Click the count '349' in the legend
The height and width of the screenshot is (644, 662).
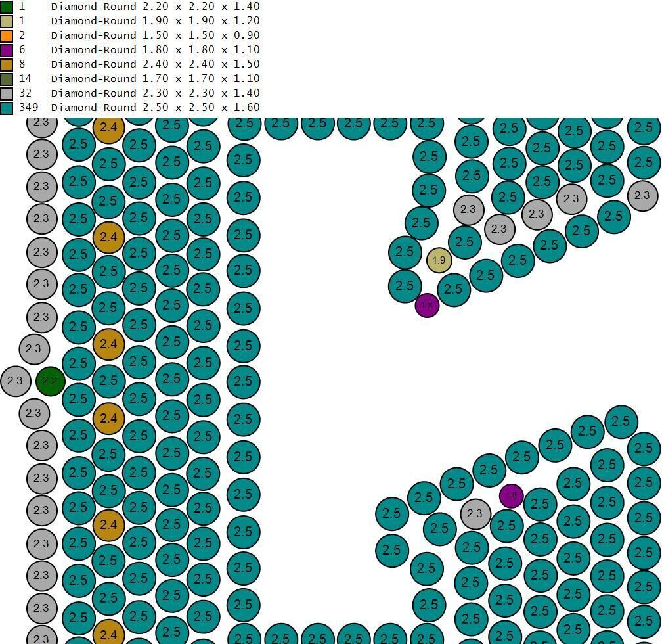coord(29,107)
